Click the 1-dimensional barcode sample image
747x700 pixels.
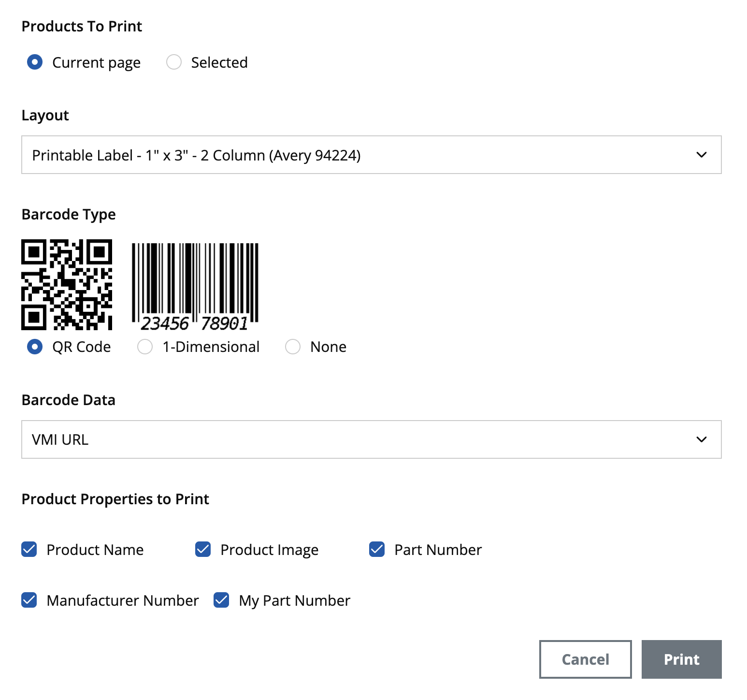pyautogui.click(x=195, y=287)
